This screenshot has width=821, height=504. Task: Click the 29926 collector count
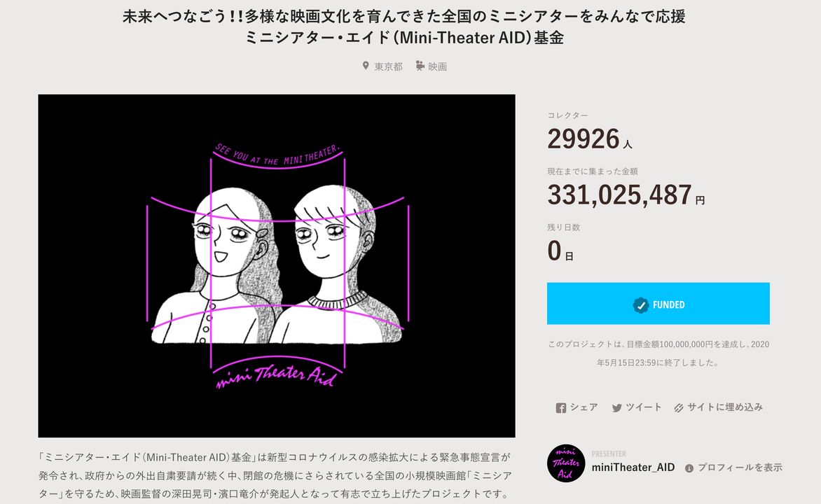[584, 139]
